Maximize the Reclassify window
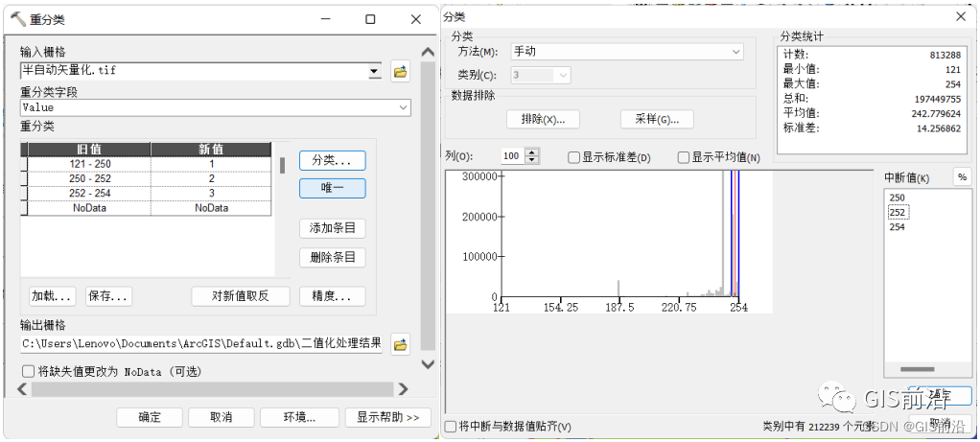This screenshot has height=442, width=980. coord(371,19)
